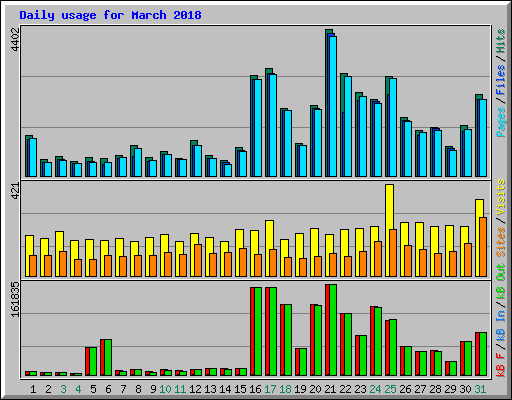Screen dimensions: 512x400
Task: Click green day 4 axis label
Action: point(78,389)
